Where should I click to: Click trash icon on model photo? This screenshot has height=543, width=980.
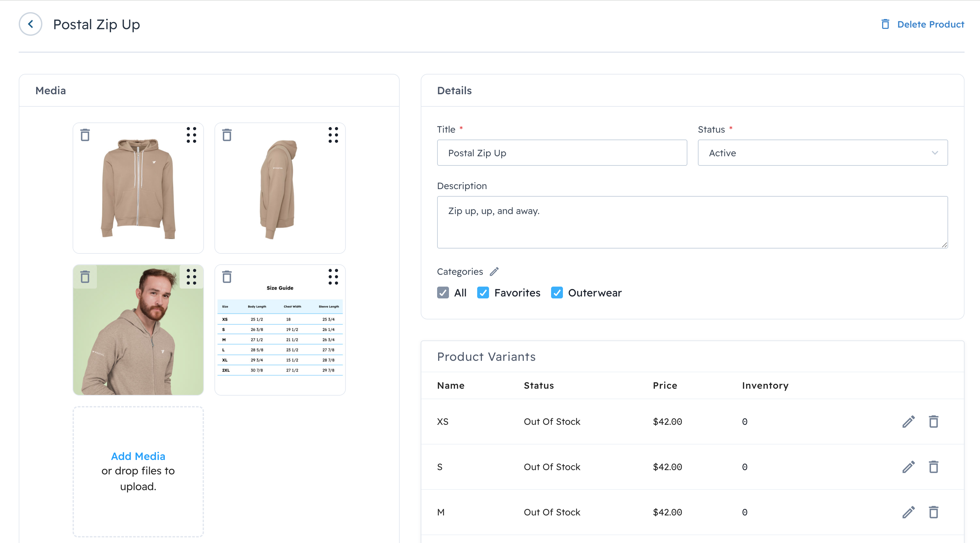coord(85,277)
